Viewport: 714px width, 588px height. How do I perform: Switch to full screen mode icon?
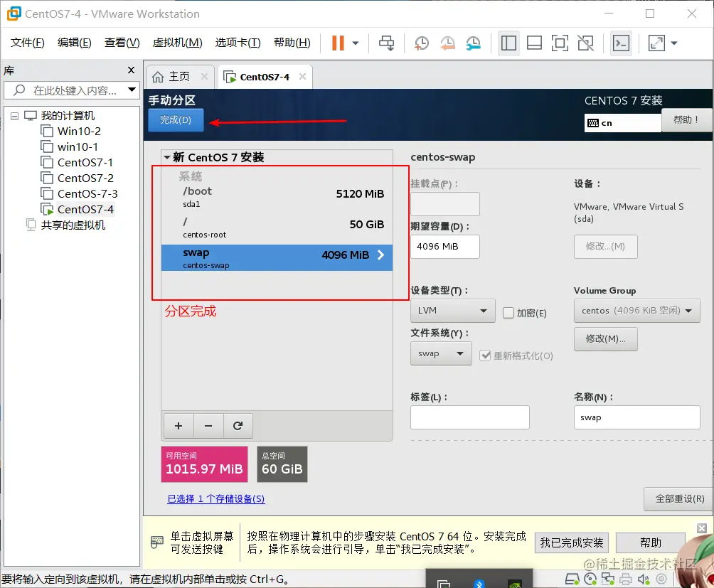point(560,43)
